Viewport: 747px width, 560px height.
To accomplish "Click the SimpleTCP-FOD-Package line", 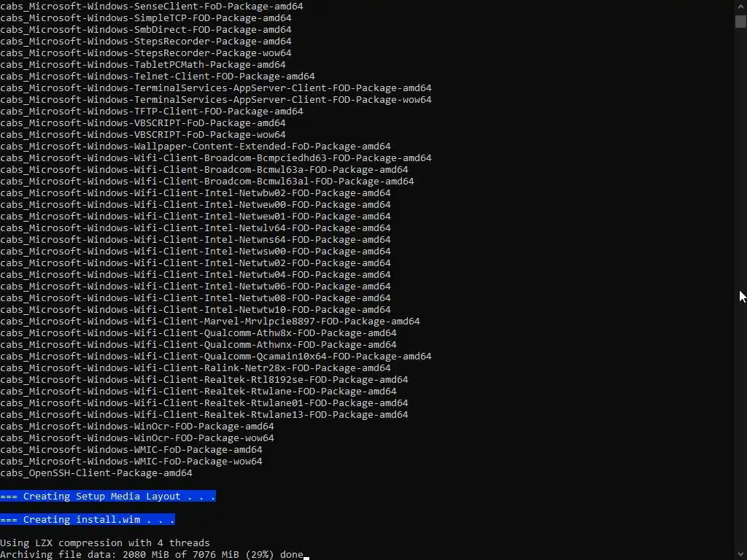I will tap(146, 18).
